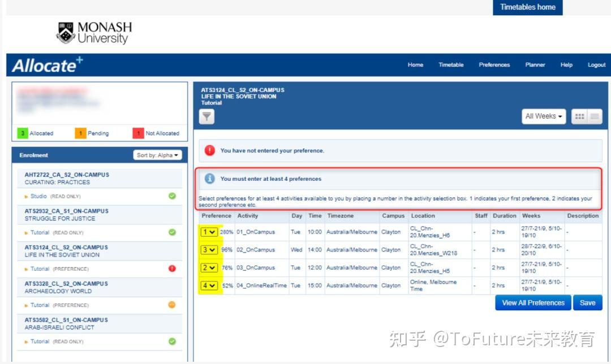This screenshot has width=611, height=364.
Task: Open the preference dropdown for 01_OnCampus
Action: [x=209, y=232]
